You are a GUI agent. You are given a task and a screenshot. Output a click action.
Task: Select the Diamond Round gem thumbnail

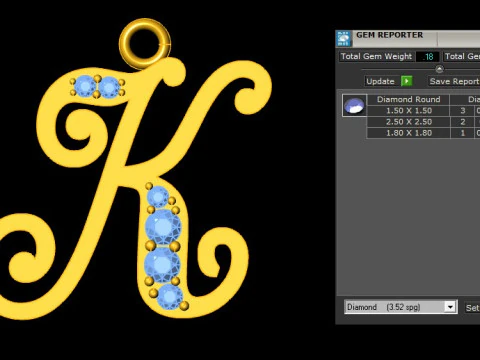click(354, 105)
